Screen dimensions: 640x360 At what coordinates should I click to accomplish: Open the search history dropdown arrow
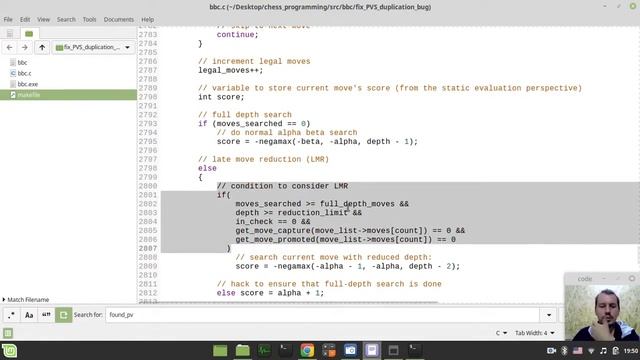pos(549,315)
